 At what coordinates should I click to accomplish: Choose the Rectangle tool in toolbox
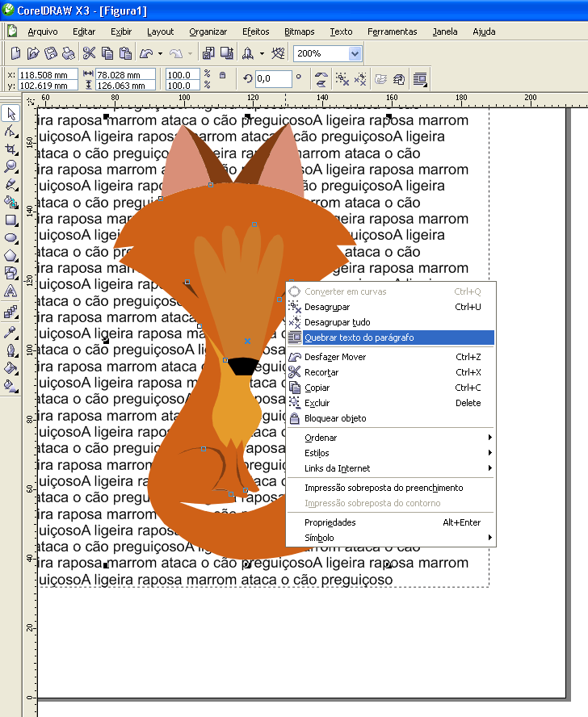pyautogui.click(x=10, y=220)
